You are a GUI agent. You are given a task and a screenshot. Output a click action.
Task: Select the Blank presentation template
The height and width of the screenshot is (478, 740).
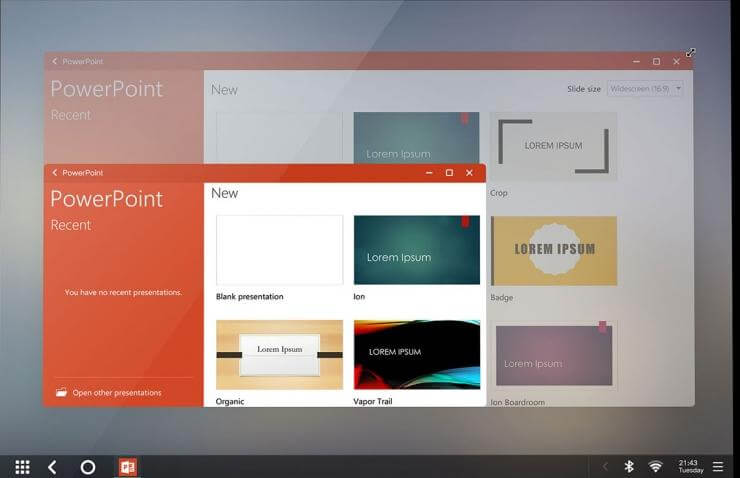coord(279,250)
